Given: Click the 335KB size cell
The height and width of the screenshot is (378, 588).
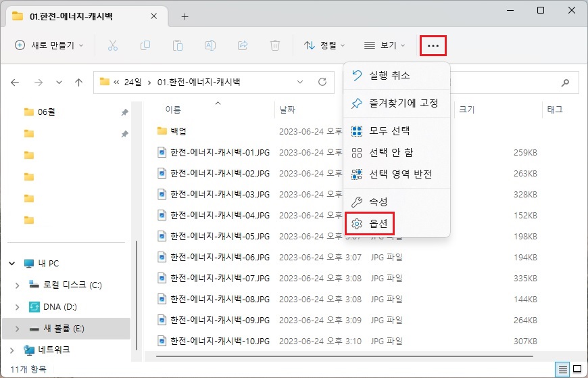Looking at the screenshot, I should (525, 279).
